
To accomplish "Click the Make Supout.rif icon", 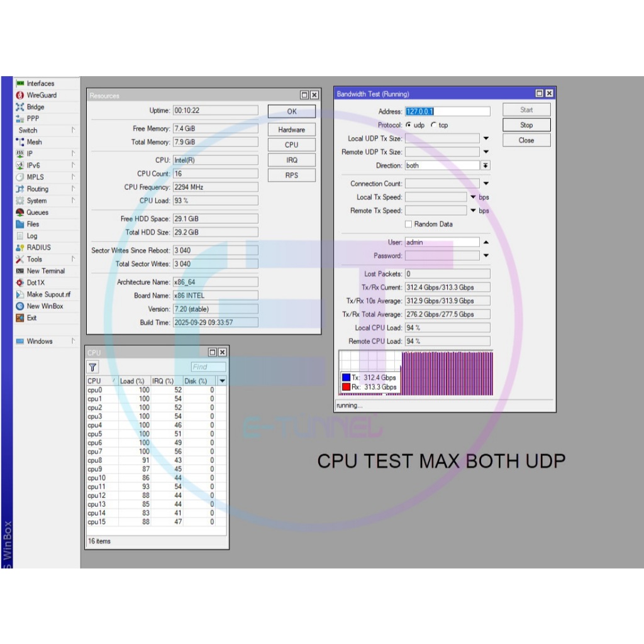I will [x=20, y=294].
